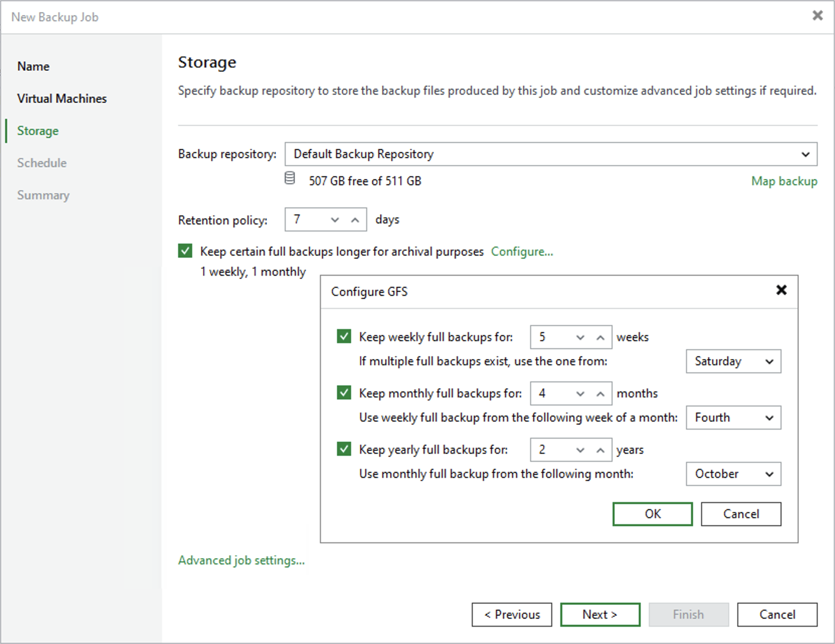The width and height of the screenshot is (835, 644).
Task: Open the Configure... link
Action: pyautogui.click(x=522, y=252)
